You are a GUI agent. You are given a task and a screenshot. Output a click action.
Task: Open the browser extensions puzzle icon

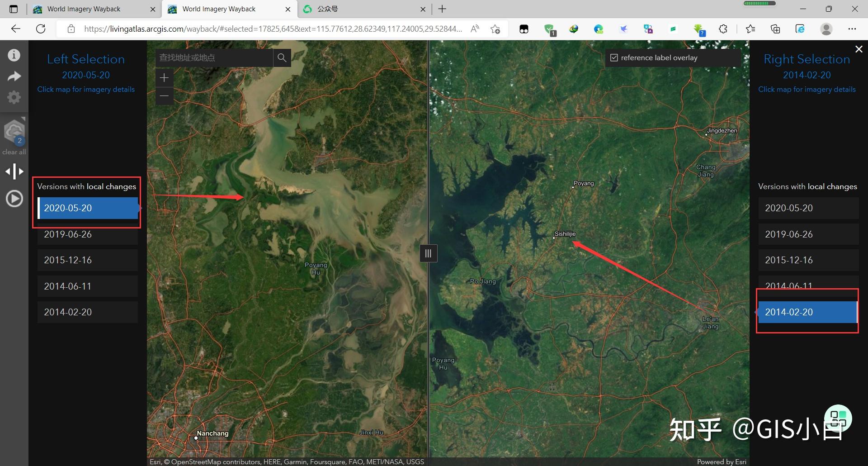coord(723,29)
